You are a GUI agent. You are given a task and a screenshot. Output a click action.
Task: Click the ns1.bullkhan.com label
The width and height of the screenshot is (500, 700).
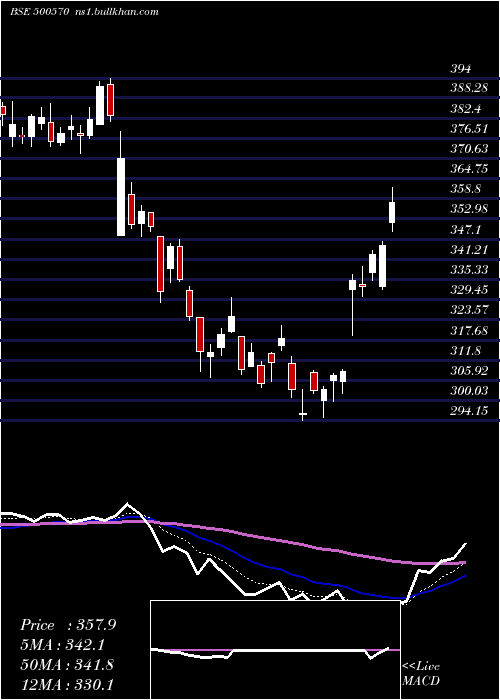tap(116, 12)
